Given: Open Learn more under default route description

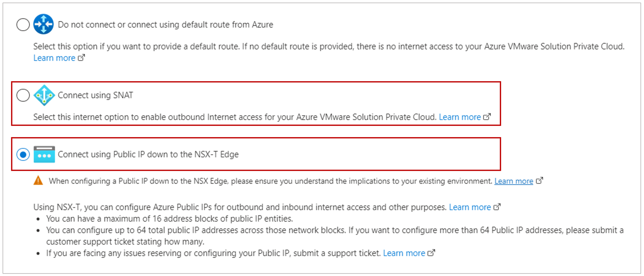Looking at the screenshot, I should 54,58.
